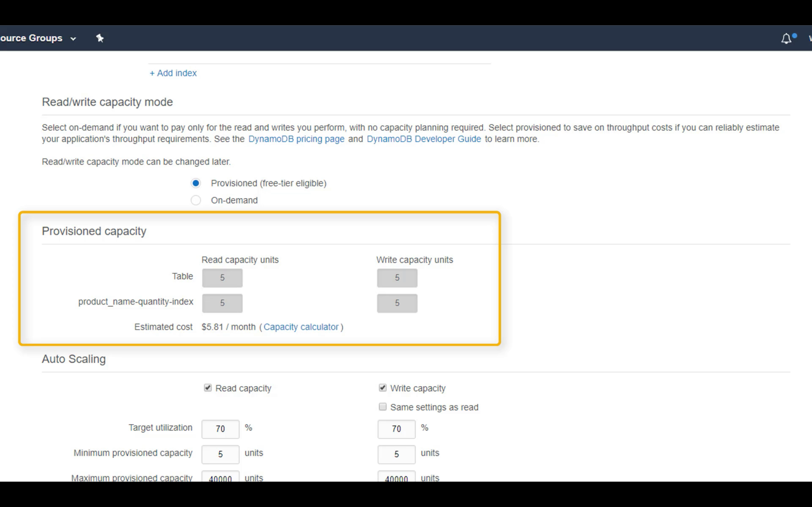Enable Same settings as read checkbox

click(x=382, y=407)
